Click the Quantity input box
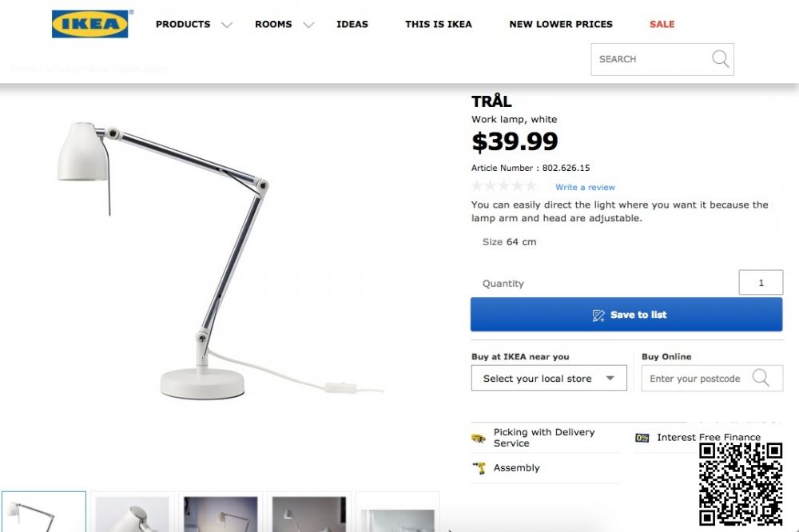 point(760,283)
